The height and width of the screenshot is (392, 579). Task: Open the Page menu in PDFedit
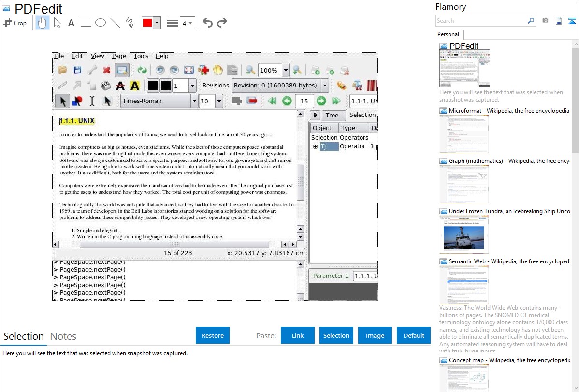click(119, 56)
